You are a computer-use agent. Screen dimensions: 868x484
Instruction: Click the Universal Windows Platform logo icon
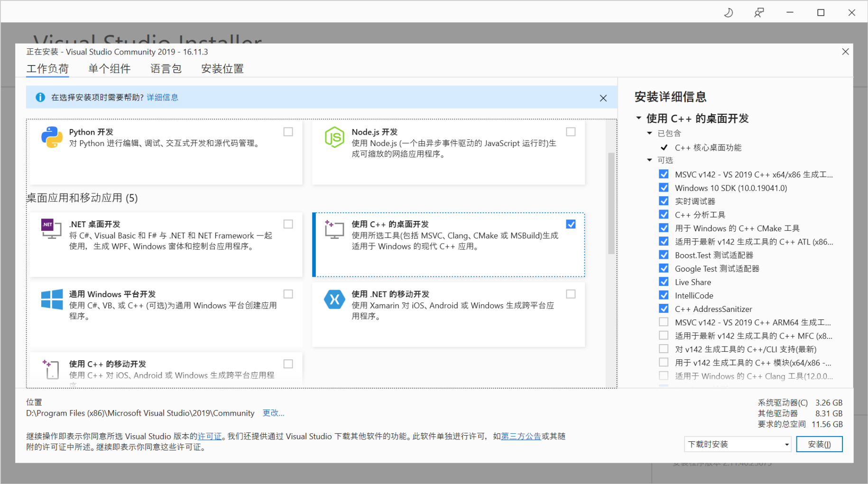pyautogui.click(x=52, y=299)
